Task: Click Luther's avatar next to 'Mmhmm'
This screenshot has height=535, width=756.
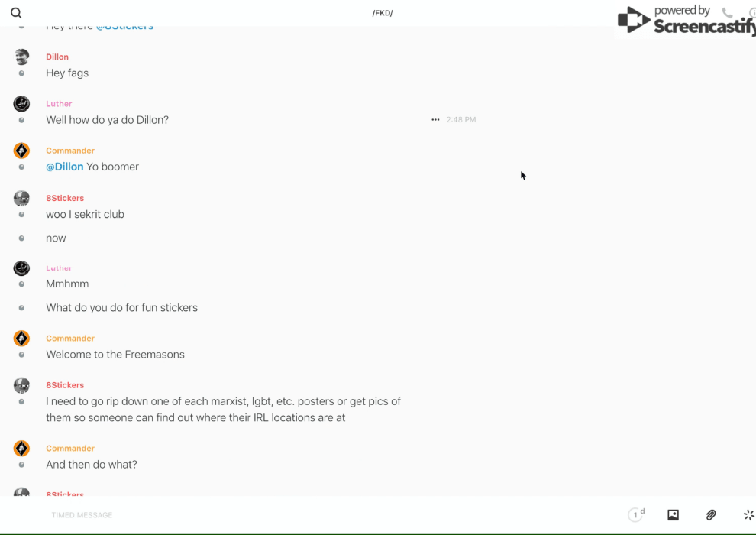Action: pos(21,268)
